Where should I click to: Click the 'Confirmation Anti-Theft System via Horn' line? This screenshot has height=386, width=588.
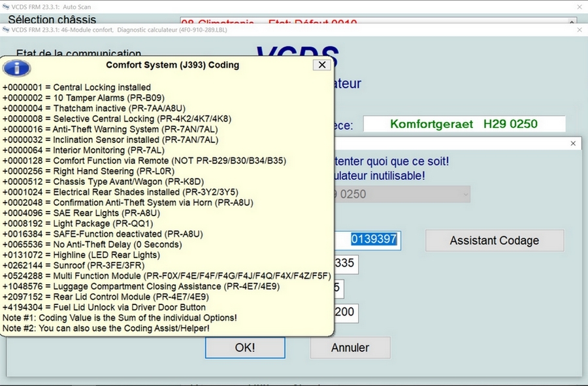tap(128, 202)
